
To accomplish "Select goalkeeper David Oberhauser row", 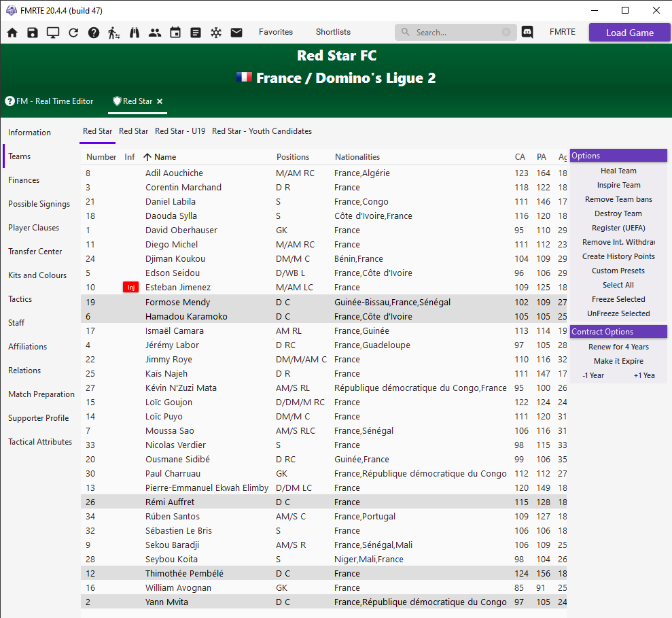I will pos(323,230).
